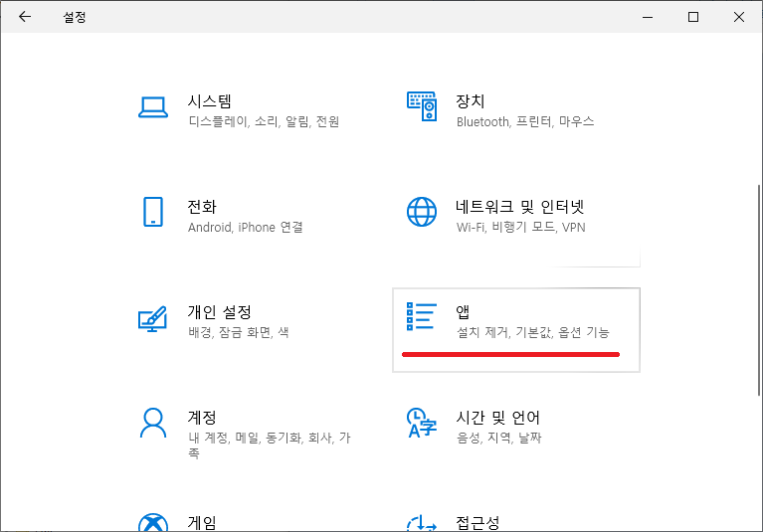Image resolution: width=763 pixels, height=532 pixels.
Task: Click the vertical scrollbar thumb
Action: (x=759, y=290)
